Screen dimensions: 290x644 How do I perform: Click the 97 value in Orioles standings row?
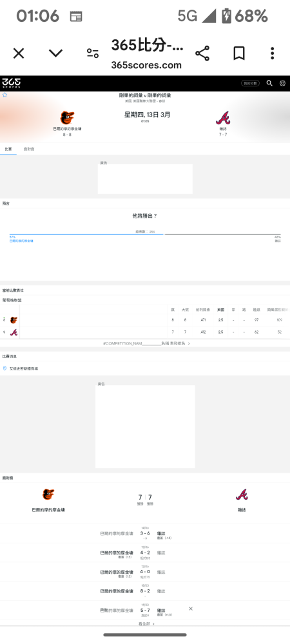[x=256, y=320]
